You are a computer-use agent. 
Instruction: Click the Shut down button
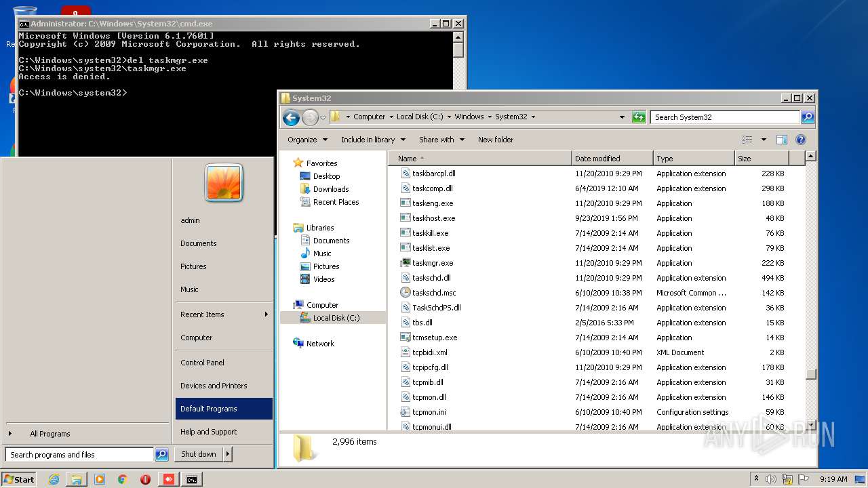coord(199,454)
